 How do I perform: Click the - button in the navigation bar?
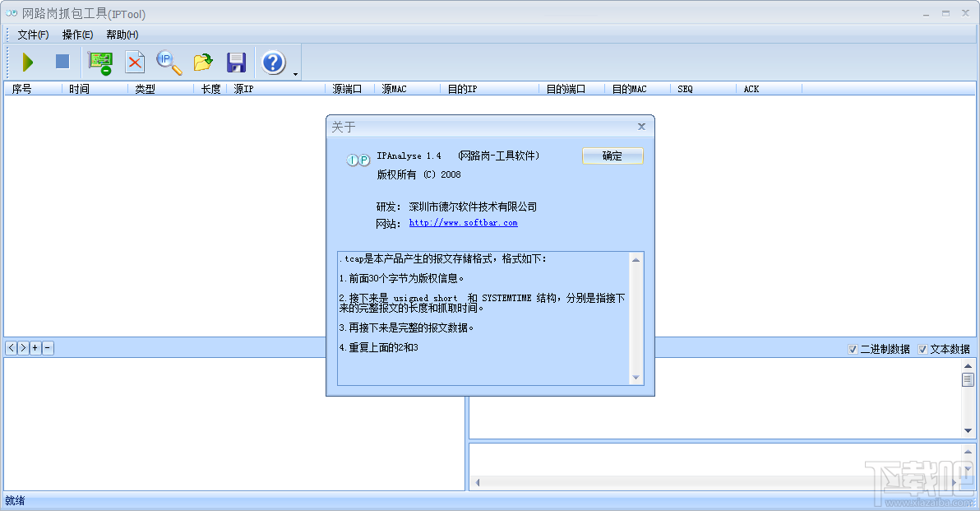[48, 348]
